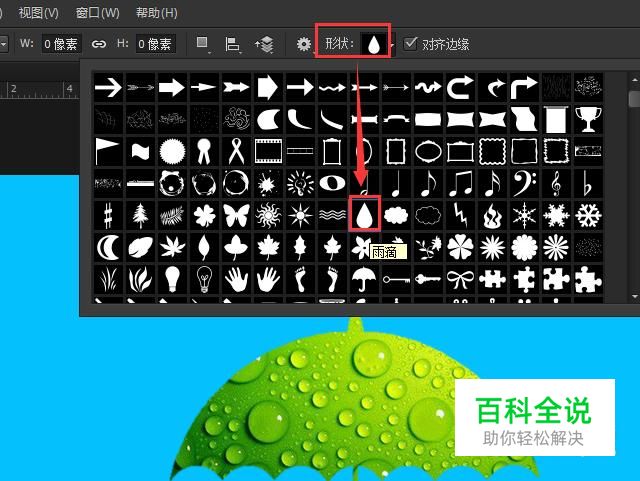Select the treble clef shape
This screenshot has width=640, height=481.
pos(556,183)
